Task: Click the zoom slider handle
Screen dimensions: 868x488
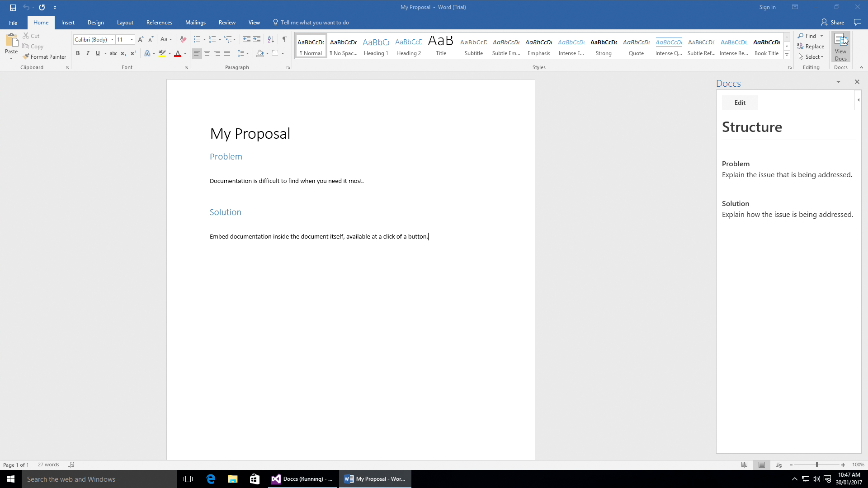Action: 816,465
